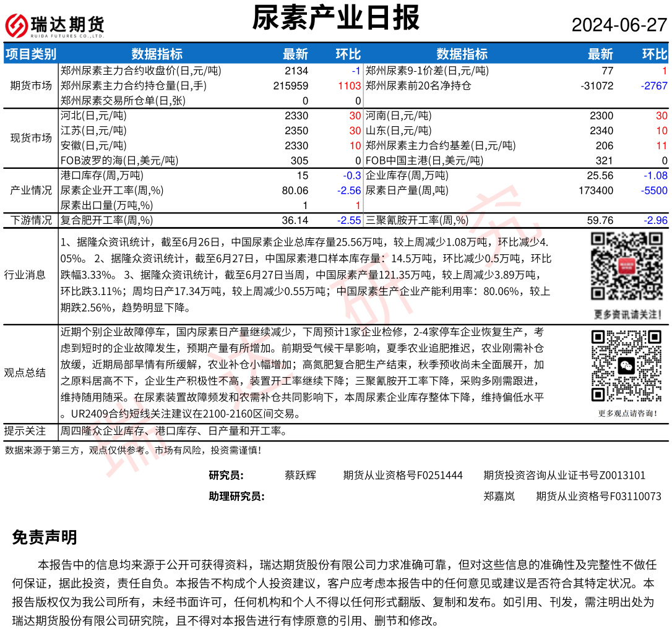
Task: Click the report date 2024-06-27
Action: (x=619, y=25)
